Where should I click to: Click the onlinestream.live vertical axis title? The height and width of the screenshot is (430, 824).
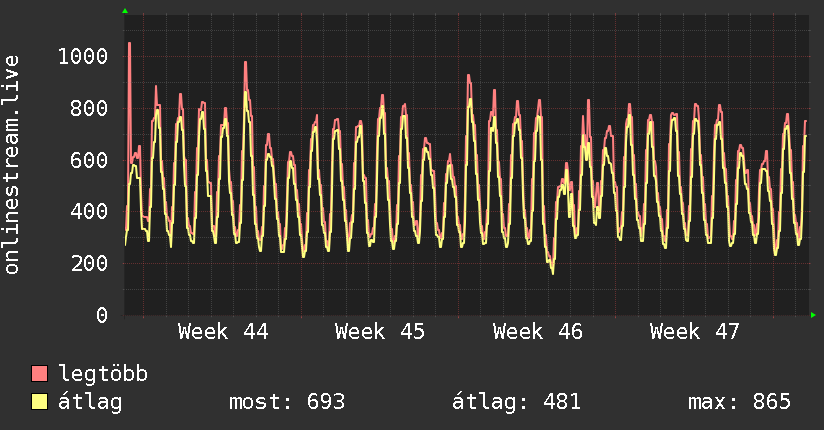click(11, 165)
